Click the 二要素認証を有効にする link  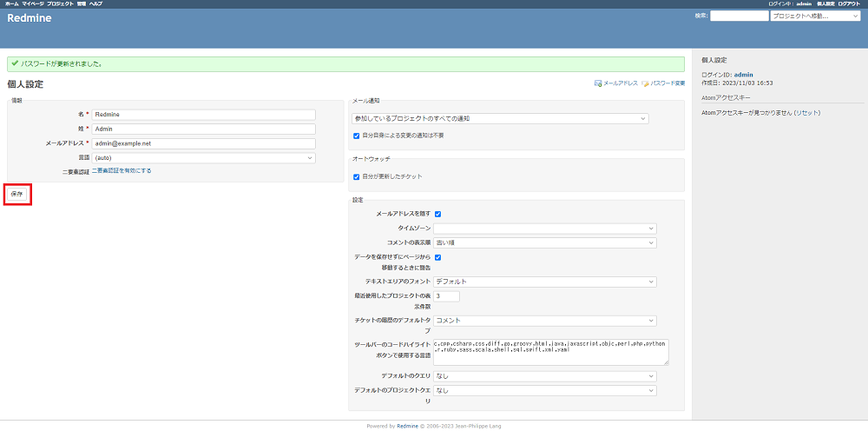tap(122, 171)
